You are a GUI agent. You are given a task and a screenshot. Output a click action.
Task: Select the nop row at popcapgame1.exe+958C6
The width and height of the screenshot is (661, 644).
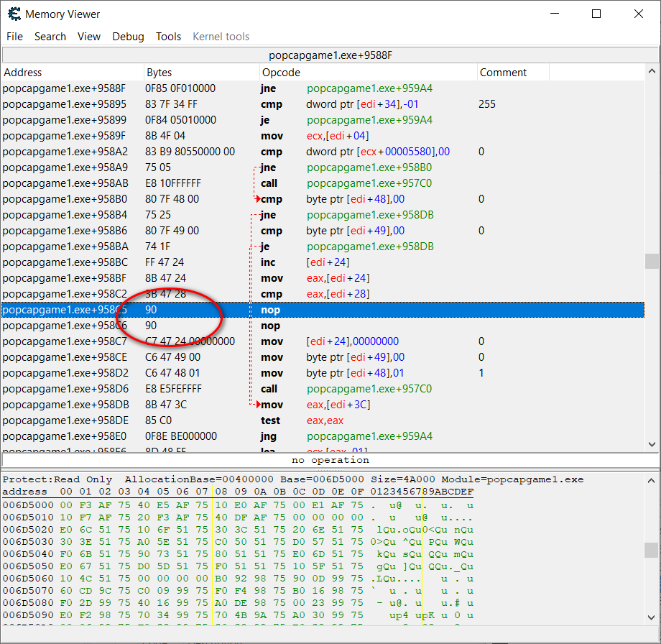tap(323, 326)
